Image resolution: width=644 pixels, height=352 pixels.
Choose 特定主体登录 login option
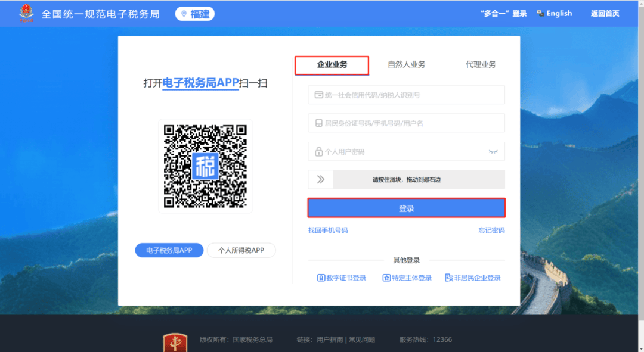tap(407, 278)
